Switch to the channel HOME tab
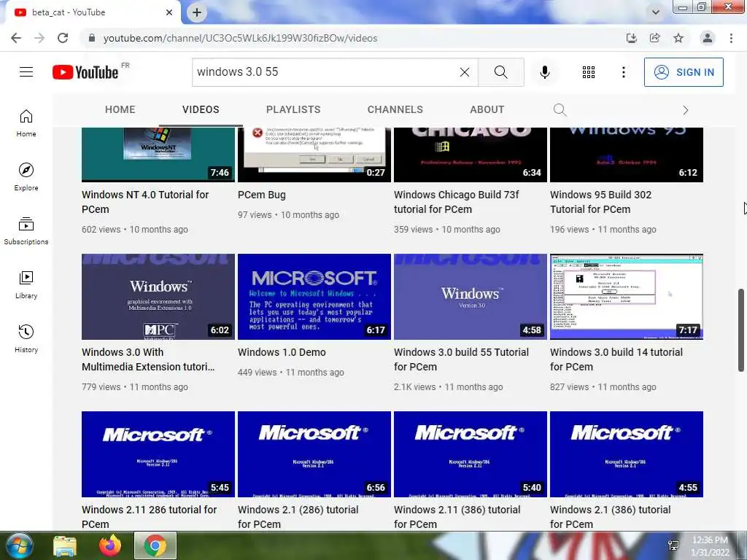The width and height of the screenshot is (747, 560). [120, 109]
